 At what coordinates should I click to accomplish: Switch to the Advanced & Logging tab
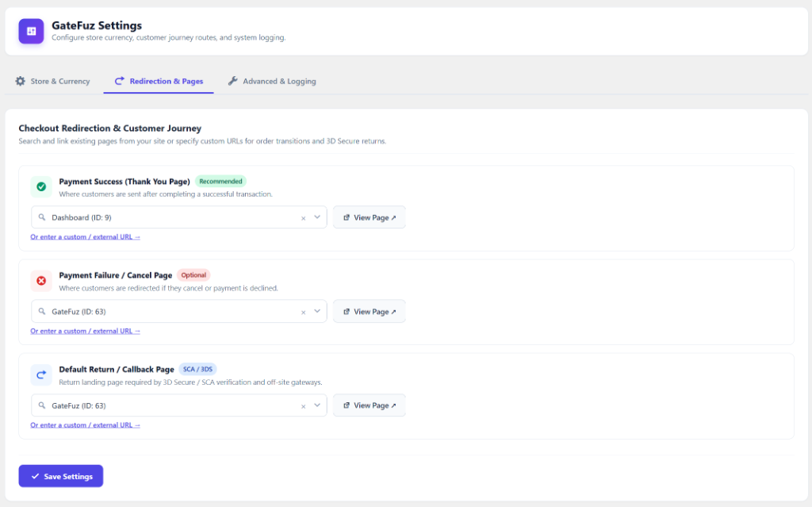click(x=272, y=82)
